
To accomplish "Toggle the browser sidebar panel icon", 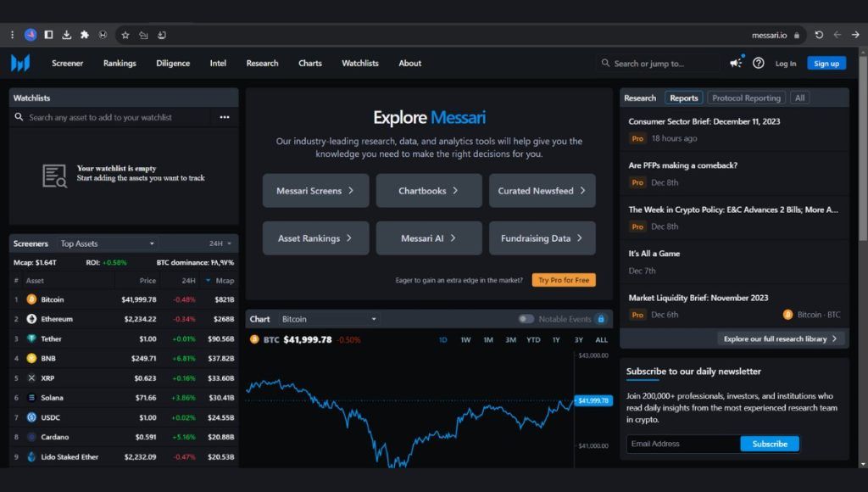I will coord(48,35).
